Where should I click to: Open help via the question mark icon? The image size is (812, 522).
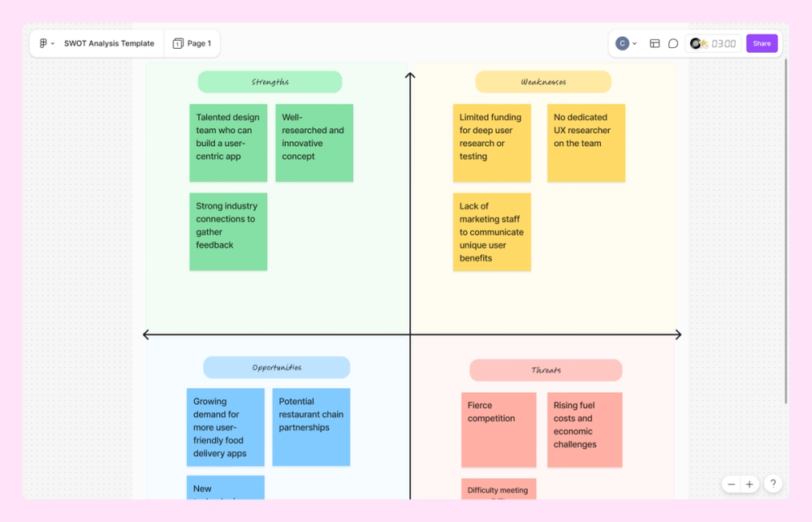point(772,484)
